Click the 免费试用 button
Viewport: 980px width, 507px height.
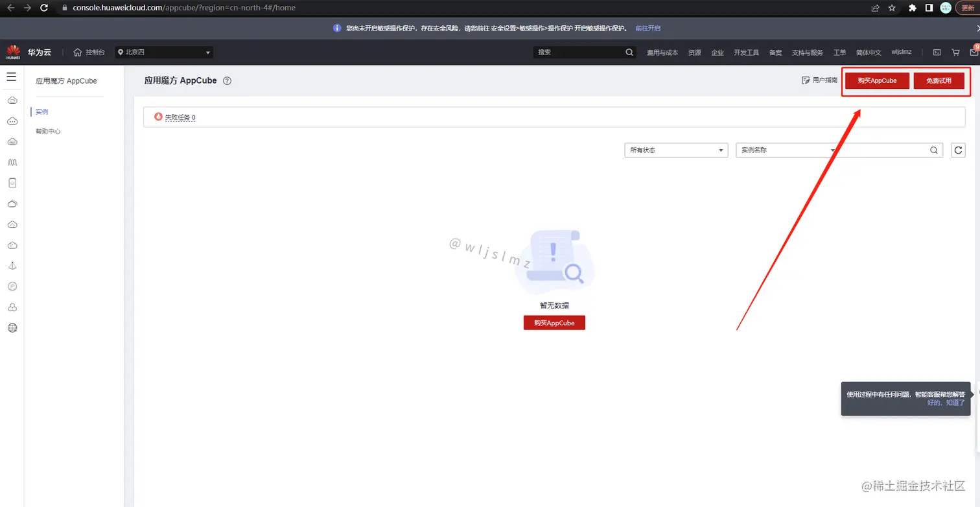coord(939,81)
